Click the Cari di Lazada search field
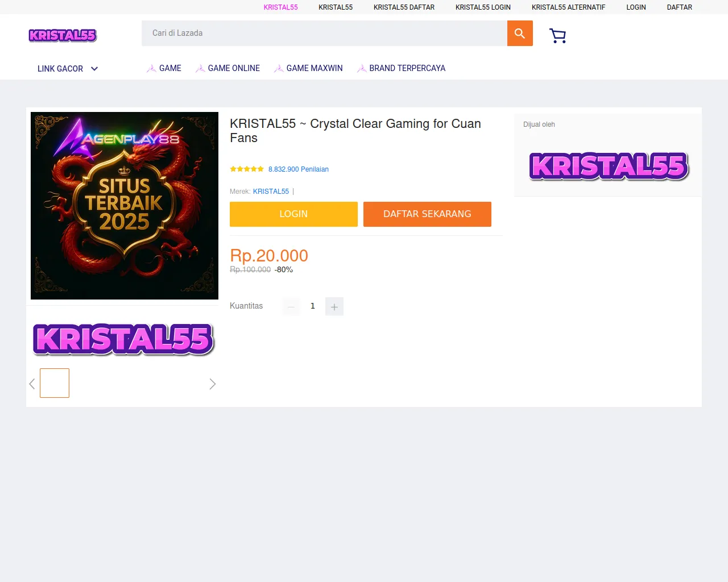728x582 pixels. click(324, 34)
